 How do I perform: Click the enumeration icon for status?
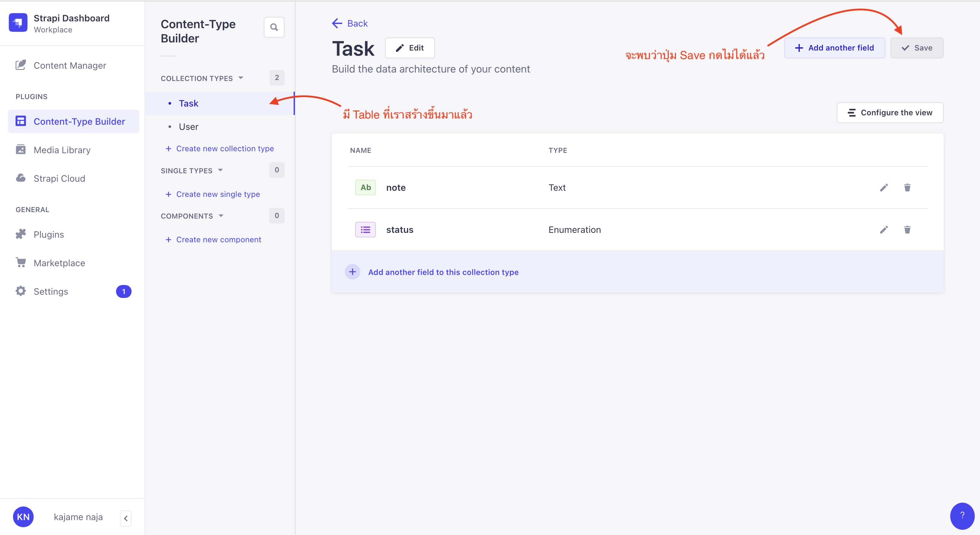click(365, 230)
